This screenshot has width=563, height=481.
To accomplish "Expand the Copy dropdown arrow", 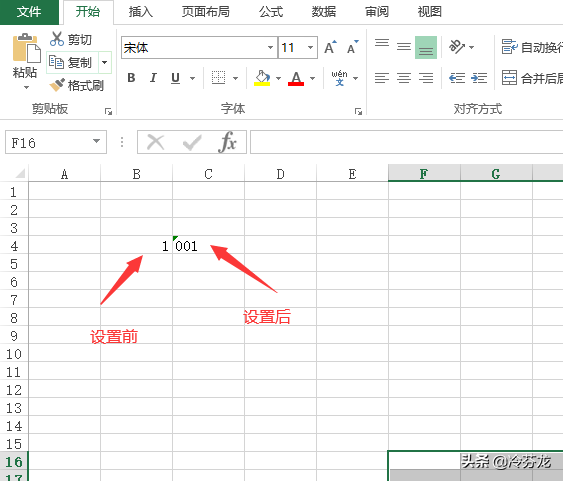I will [104, 62].
